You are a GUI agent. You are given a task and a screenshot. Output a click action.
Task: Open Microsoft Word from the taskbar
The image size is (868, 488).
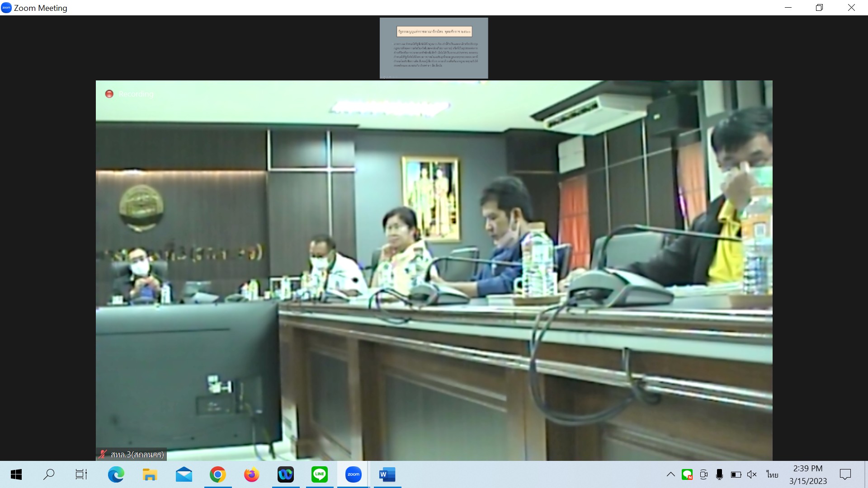click(387, 474)
